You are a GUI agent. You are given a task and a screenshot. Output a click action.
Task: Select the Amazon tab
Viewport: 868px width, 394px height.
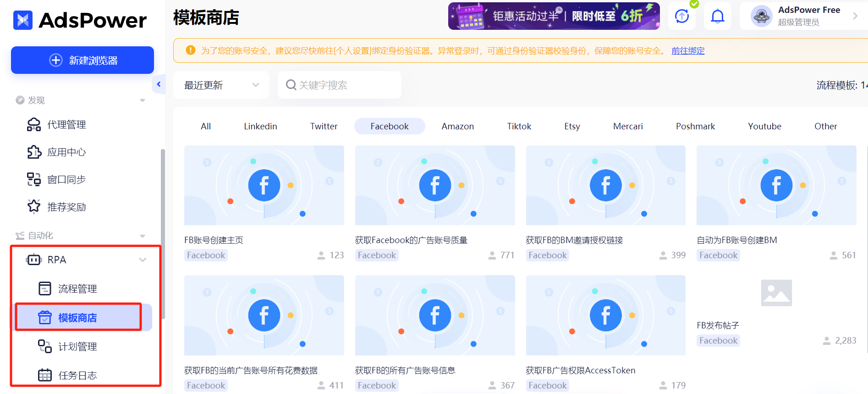point(458,126)
